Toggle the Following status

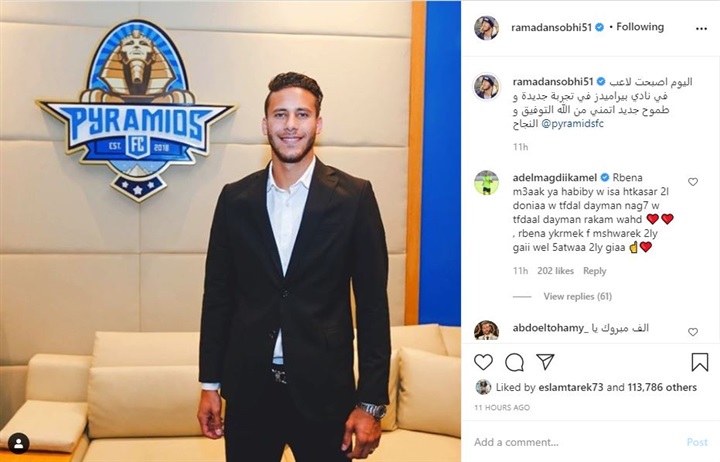(640, 27)
